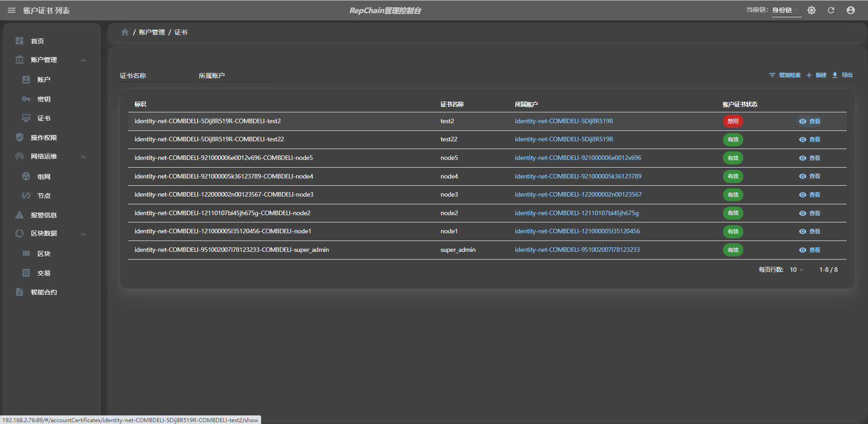Collapse the 区块数据 menu chevron
The height and width of the screenshot is (424, 868).
[83, 234]
